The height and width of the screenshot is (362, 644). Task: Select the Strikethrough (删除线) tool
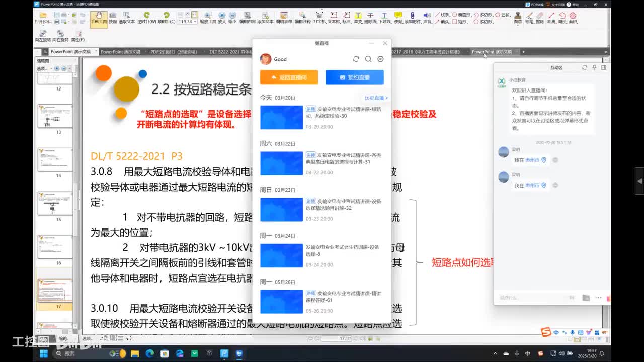click(x=370, y=19)
